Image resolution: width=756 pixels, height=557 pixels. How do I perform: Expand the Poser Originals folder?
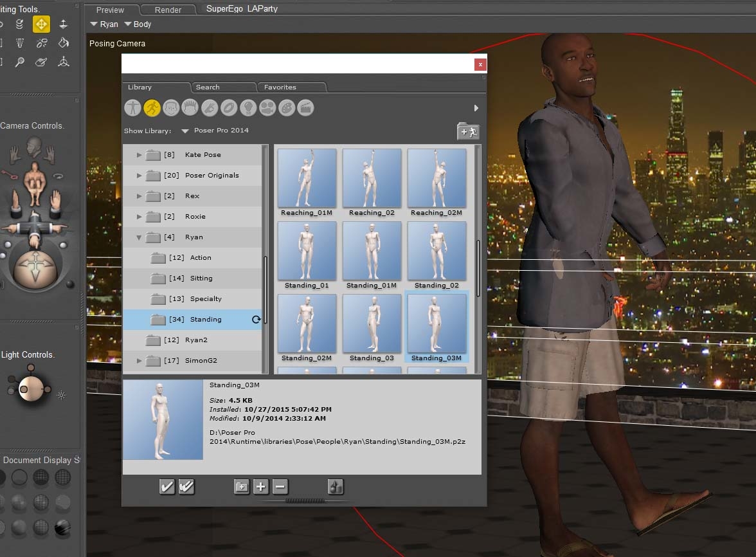(139, 175)
